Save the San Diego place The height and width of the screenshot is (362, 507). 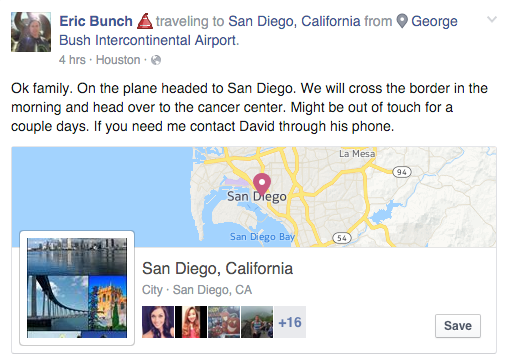click(458, 326)
